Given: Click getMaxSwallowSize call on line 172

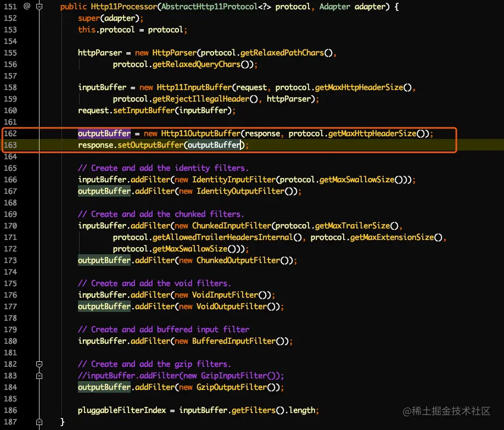Looking at the screenshot, I should tap(190, 249).
